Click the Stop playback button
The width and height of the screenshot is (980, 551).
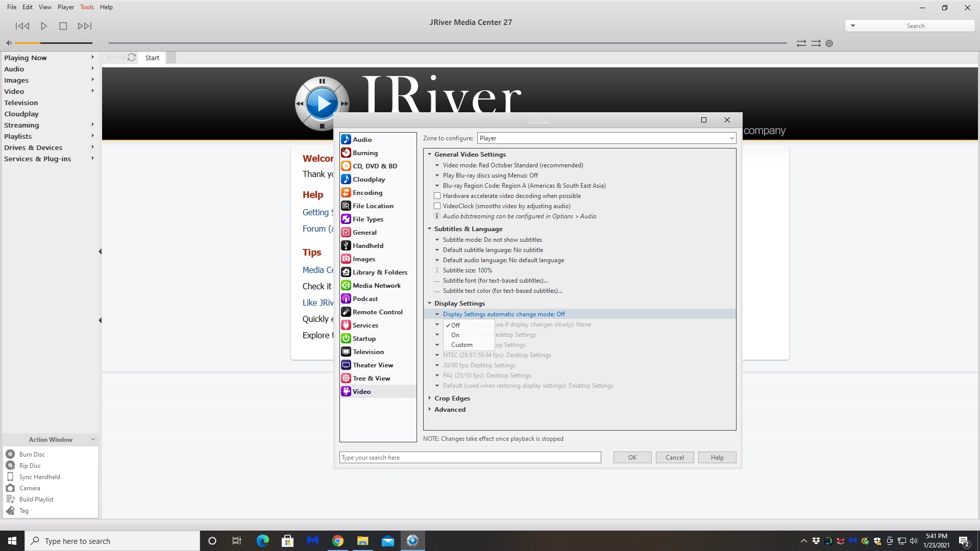click(63, 26)
